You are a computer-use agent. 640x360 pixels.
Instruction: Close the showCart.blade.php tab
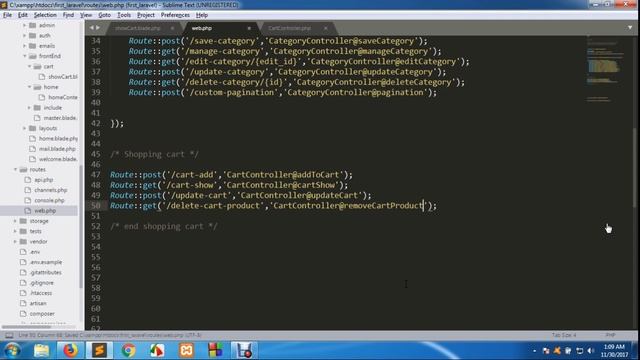(x=172, y=28)
